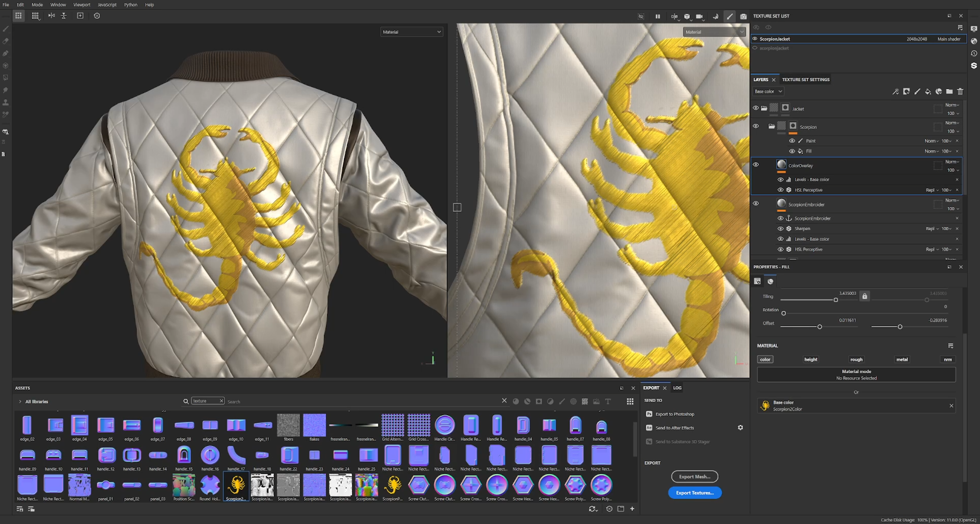Open the Base color channel dropdown

[768, 91]
